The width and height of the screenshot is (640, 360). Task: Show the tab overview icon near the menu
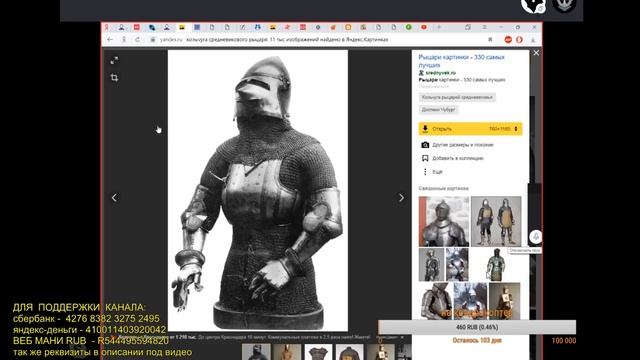(468, 27)
